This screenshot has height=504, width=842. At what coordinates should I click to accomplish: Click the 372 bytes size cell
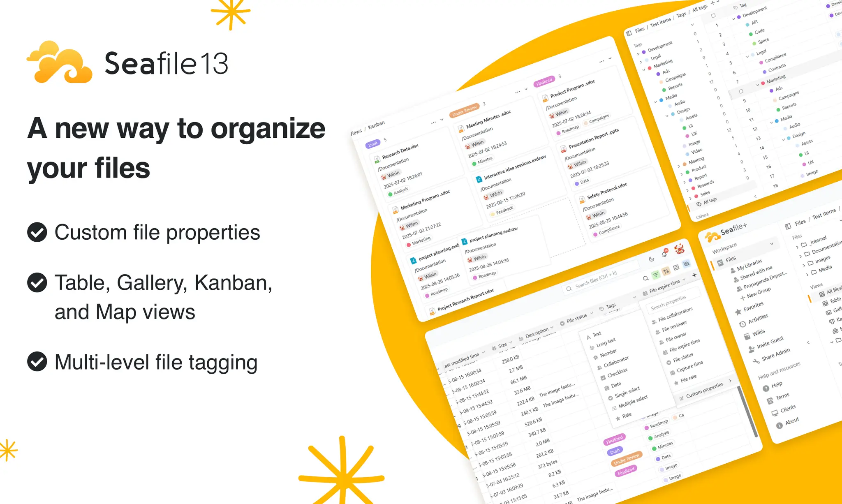point(547,464)
